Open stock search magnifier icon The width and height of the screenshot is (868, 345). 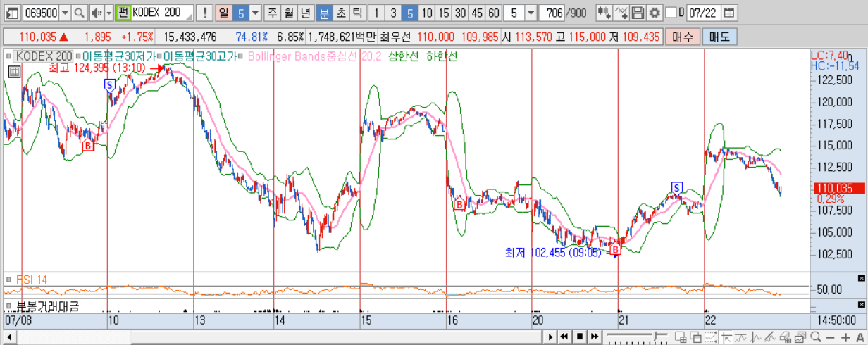point(80,13)
